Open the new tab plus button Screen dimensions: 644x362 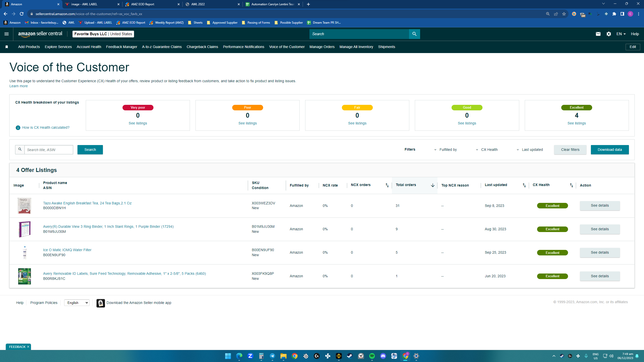coord(308,4)
